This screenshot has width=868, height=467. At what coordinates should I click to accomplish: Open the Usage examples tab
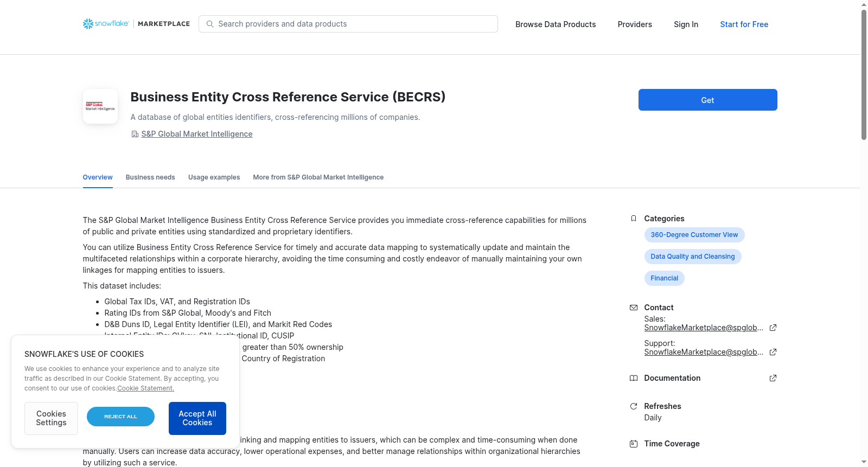point(214,177)
